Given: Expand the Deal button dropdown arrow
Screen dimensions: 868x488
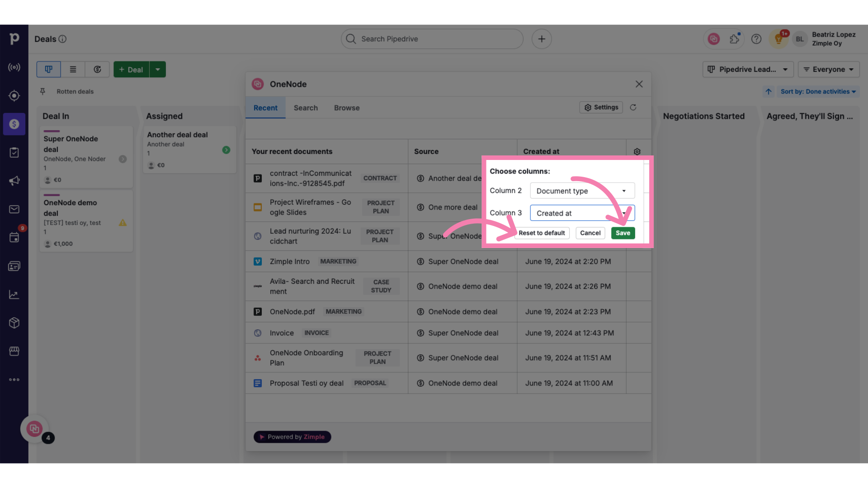Looking at the screenshot, I should coord(158,69).
